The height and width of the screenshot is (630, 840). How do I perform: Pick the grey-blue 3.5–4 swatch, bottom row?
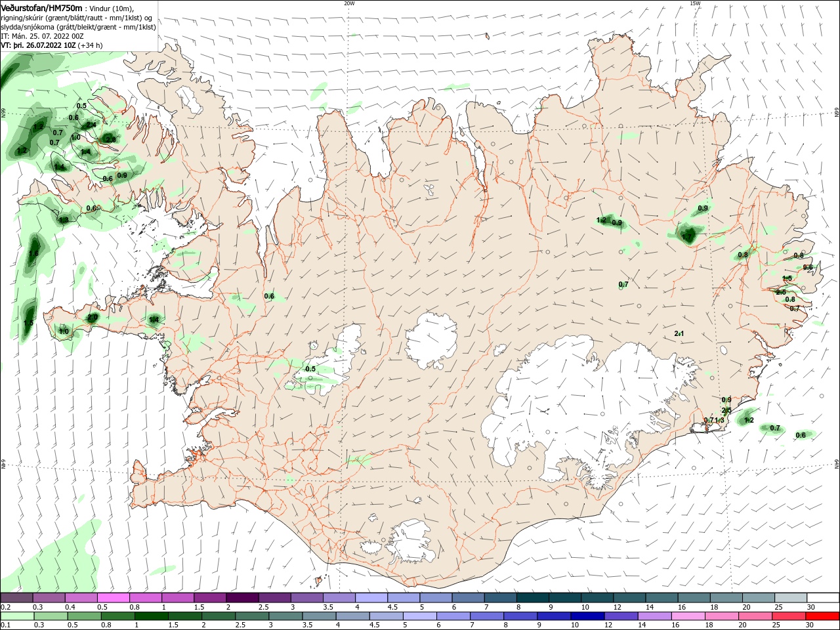[320, 616]
